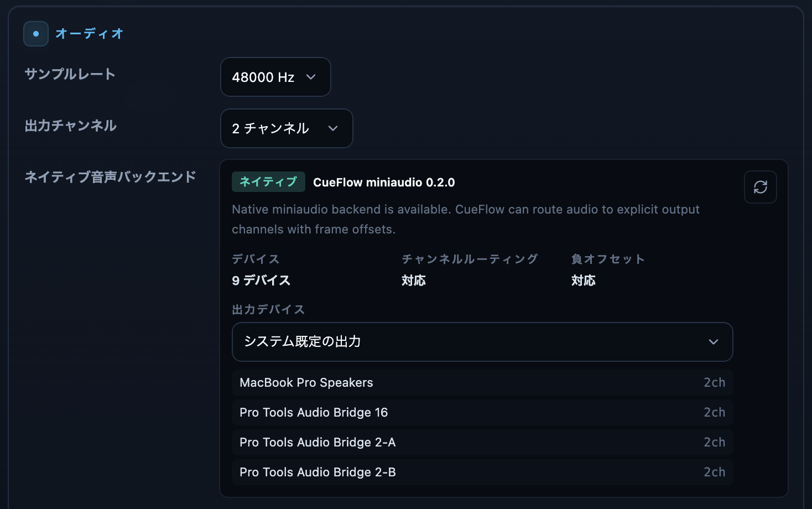Viewport: 812px width, 509px height.
Task: Open the 48000 Hz sample rate dropdown
Action: [x=275, y=77]
